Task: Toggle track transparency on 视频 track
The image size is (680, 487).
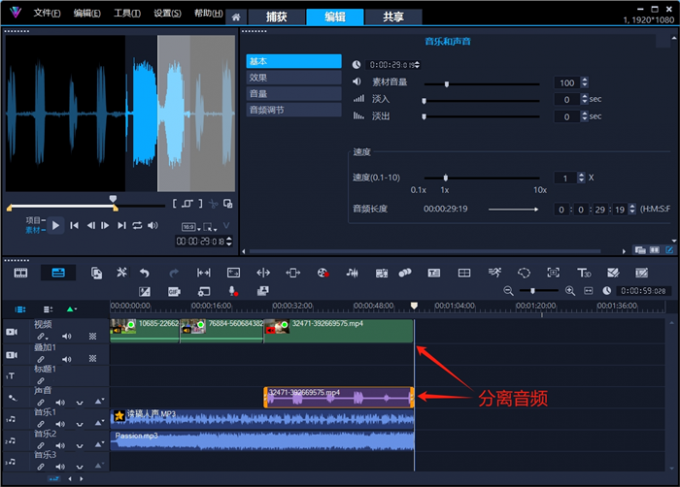Action: pyautogui.click(x=92, y=336)
